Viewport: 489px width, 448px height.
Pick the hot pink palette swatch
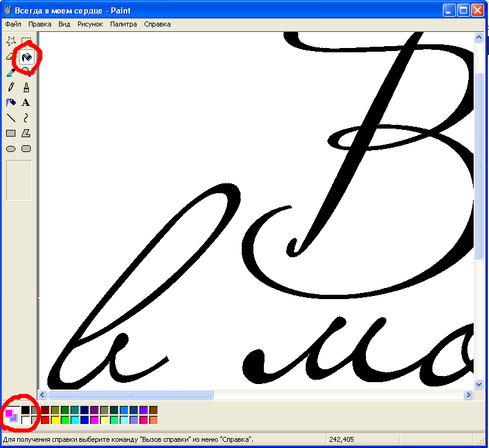coord(144,420)
